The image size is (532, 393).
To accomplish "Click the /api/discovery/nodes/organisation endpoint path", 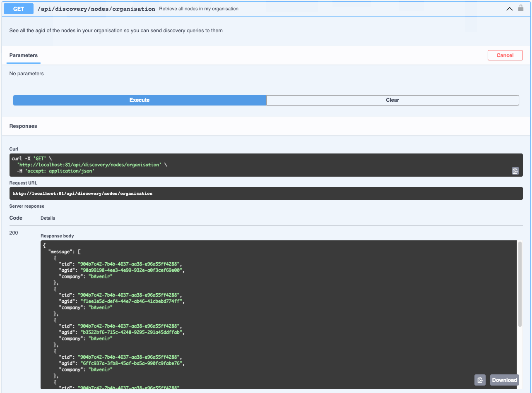I will pos(96,9).
